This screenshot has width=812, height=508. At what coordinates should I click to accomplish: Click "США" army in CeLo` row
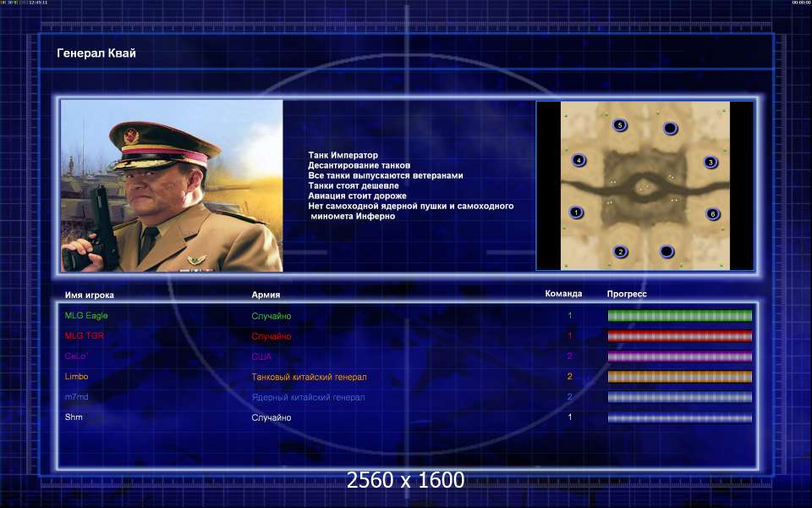pos(261,356)
